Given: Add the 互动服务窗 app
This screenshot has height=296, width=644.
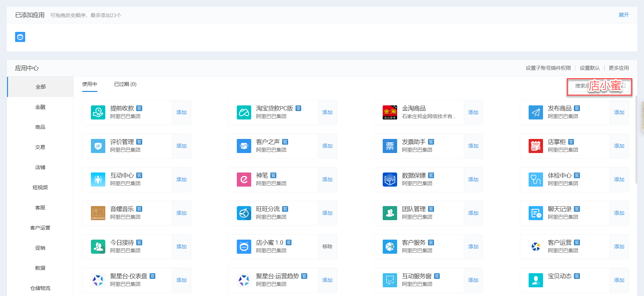Looking at the screenshot, I should [473, 280].
